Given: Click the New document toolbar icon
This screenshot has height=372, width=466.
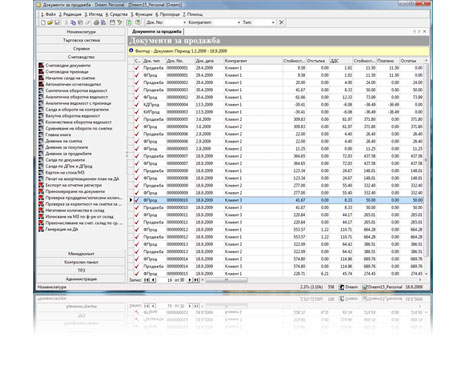Looking at the screenshot, I should (43, 23).
